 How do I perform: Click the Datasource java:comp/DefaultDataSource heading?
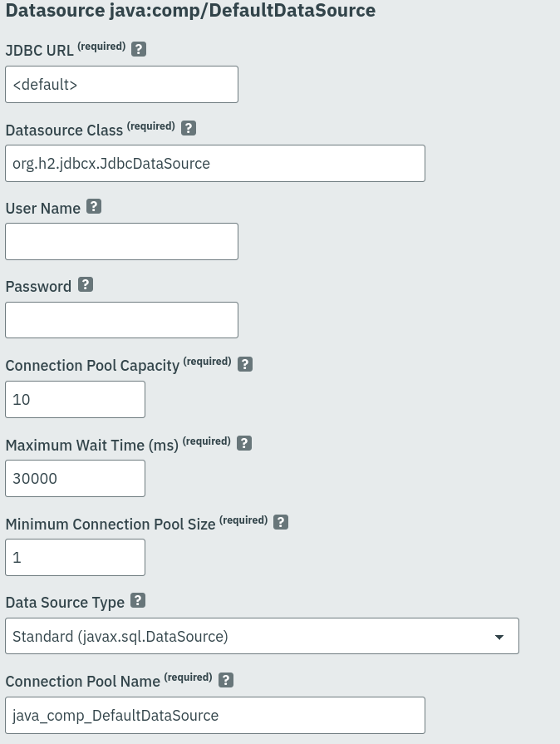[x=190, y=11]
